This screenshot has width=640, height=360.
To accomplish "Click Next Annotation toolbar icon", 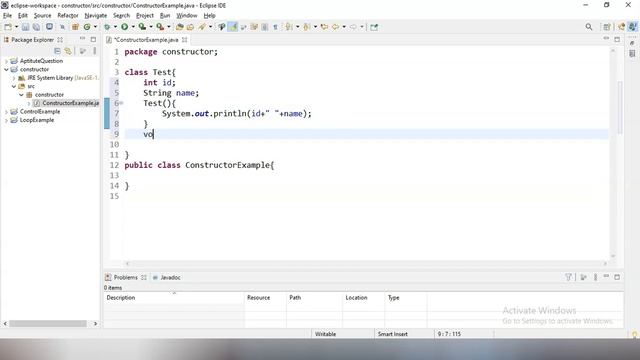I will click(289, 27).
